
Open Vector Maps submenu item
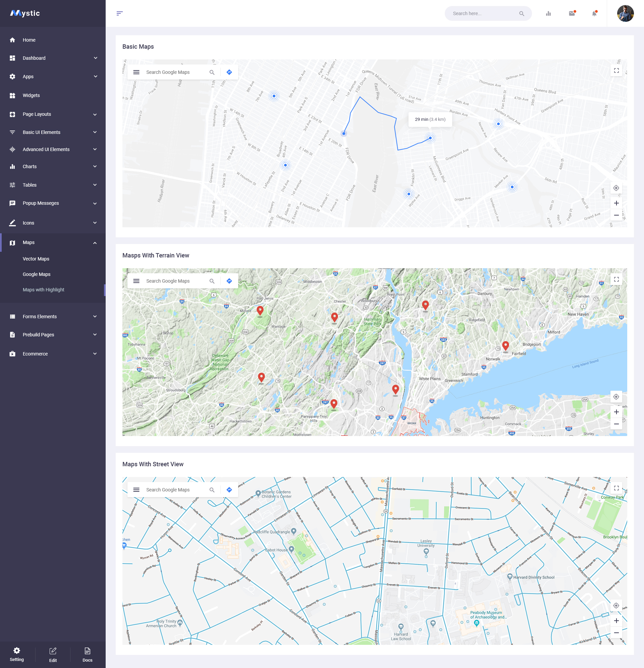[36, 259]
